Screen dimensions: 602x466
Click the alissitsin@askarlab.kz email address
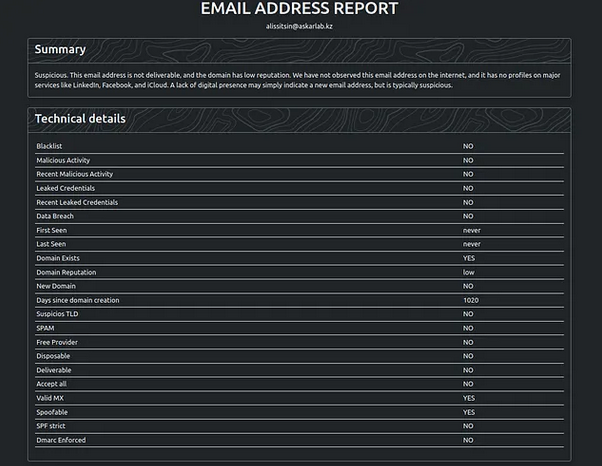pyautogui.click(x=299, y=26)
